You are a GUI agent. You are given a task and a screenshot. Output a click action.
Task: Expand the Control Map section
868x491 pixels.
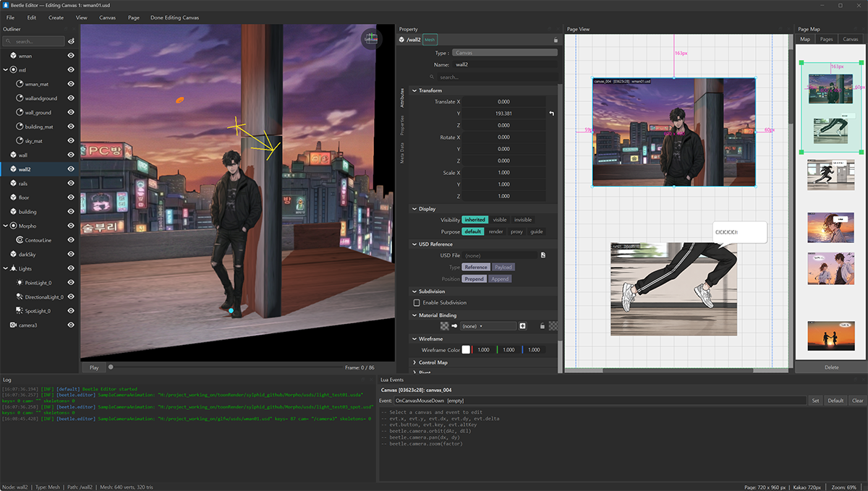click(x=414, y=362)
